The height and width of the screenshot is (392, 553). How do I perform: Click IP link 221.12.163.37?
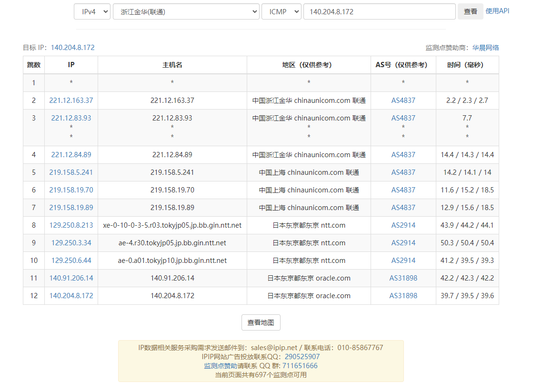tap(71, 101)
